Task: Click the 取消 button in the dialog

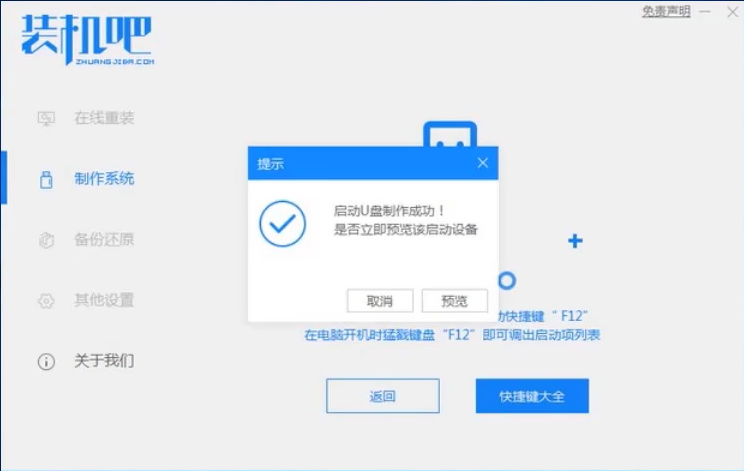Action: point(380,301)
